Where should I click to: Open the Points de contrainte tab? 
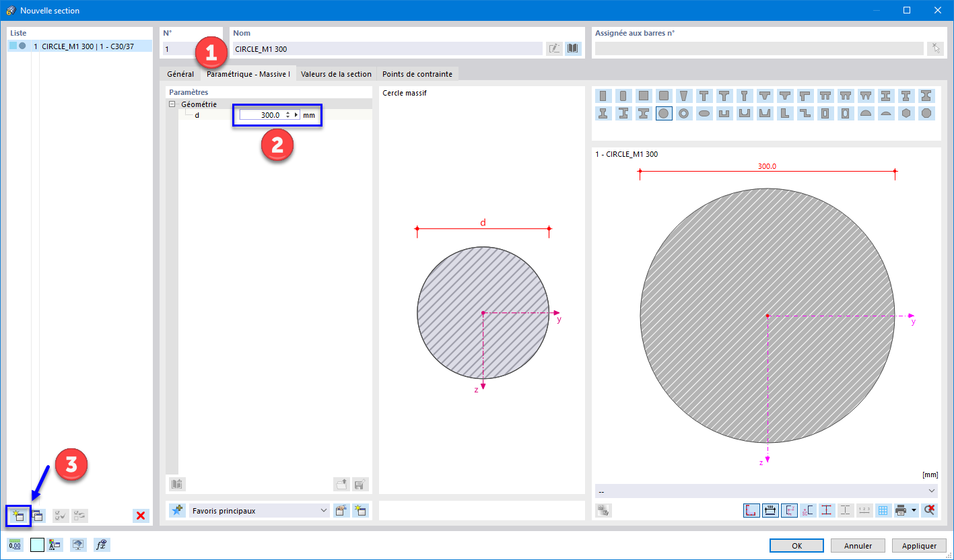[417, 74]
